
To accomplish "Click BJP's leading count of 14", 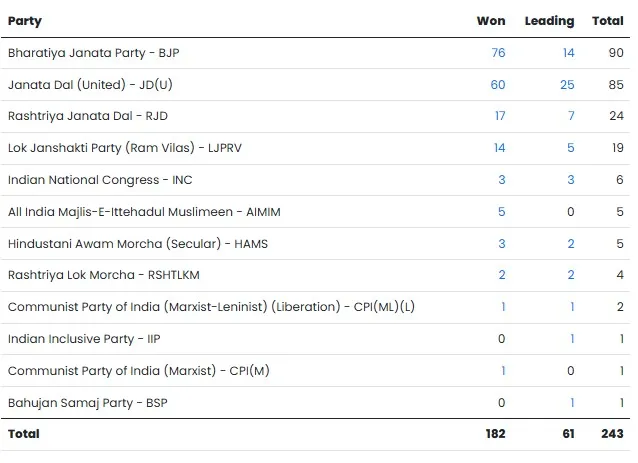I will pyautogui.click(x=568, y=53).
